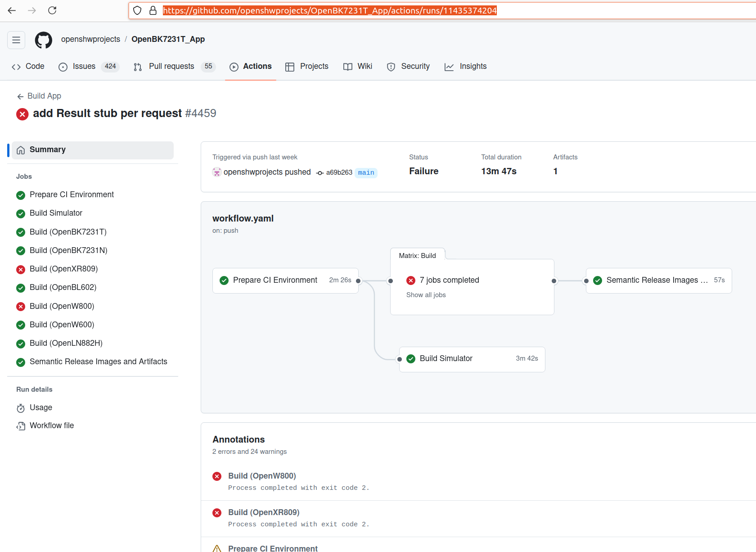Go back to Build App workflow

coord(39,96)
